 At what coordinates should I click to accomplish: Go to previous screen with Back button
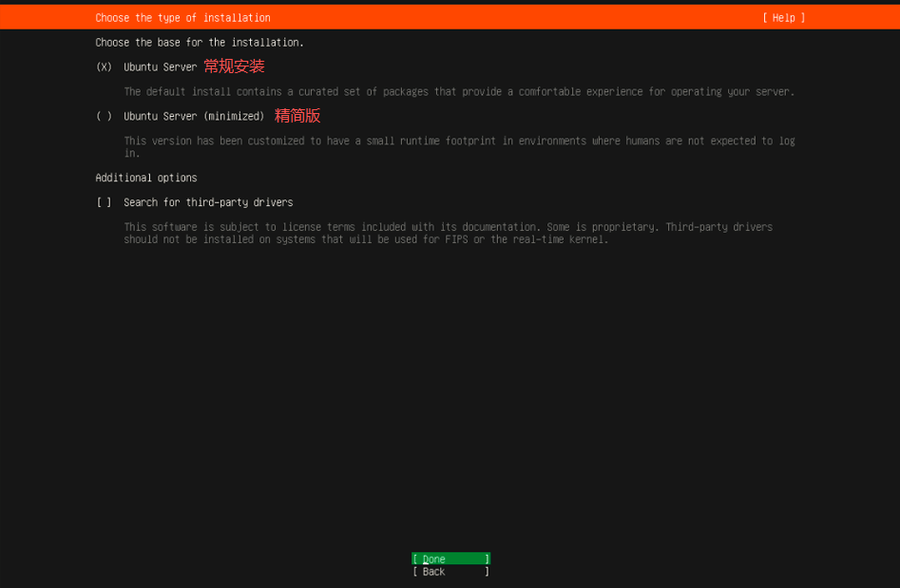tap(450, 571)
